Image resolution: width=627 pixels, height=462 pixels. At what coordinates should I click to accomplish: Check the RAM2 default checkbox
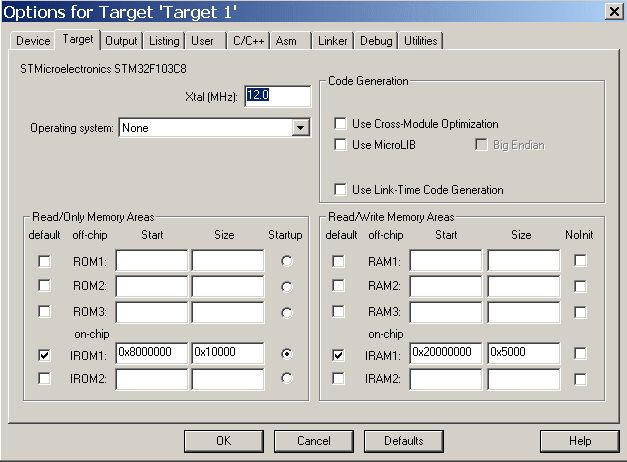click(338, 286)
